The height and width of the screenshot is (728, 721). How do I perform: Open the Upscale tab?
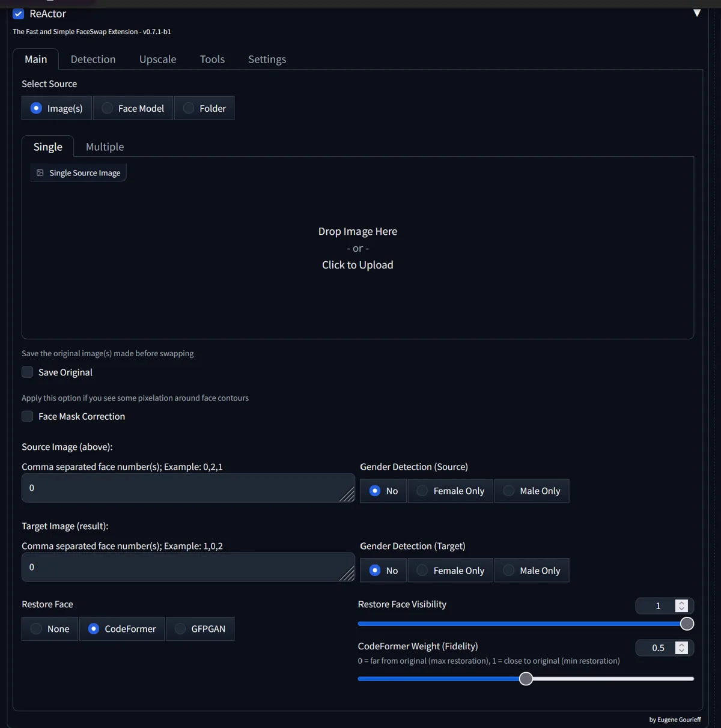coord(158,59)
